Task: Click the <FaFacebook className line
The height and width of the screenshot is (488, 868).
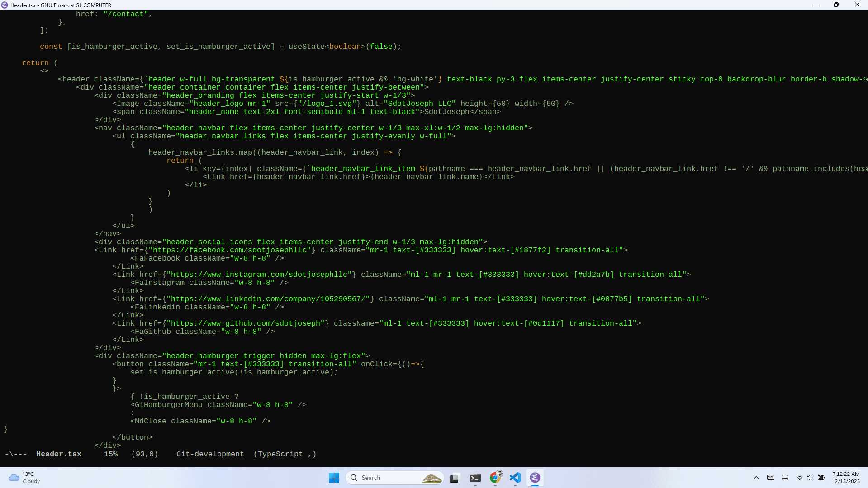Action: click(207, 258)
